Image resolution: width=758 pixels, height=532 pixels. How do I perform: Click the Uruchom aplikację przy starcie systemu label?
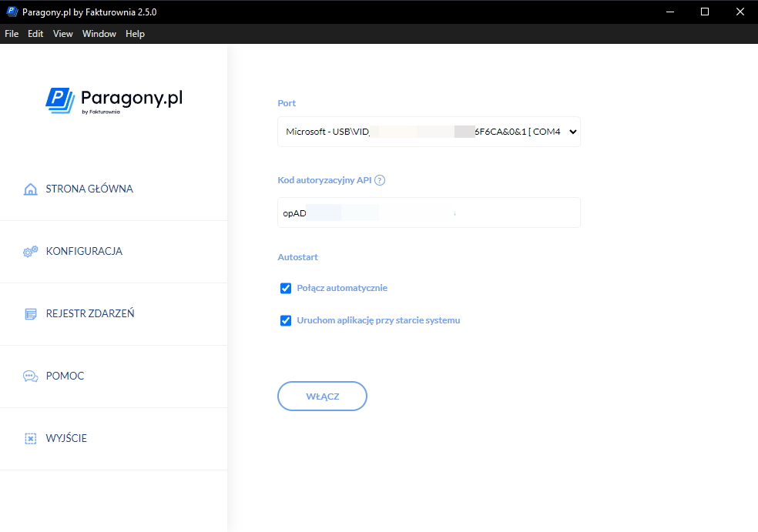point(378,320)
